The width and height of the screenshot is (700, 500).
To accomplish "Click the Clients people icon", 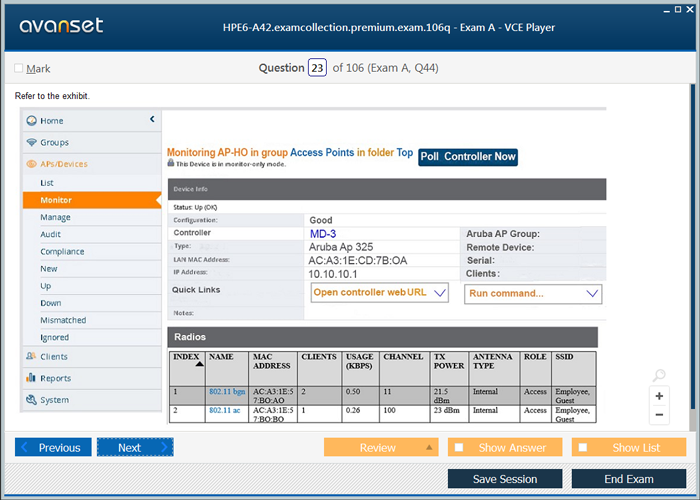I will (31, 356).
